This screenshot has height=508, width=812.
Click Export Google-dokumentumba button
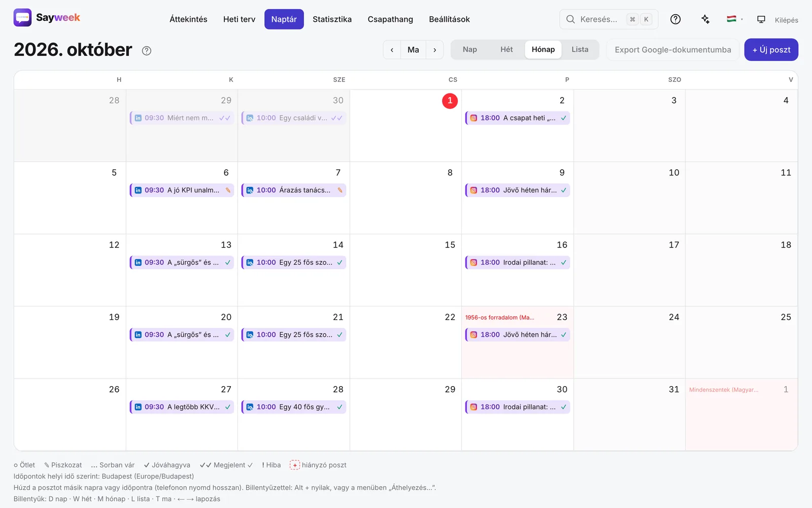coord(673,50)
